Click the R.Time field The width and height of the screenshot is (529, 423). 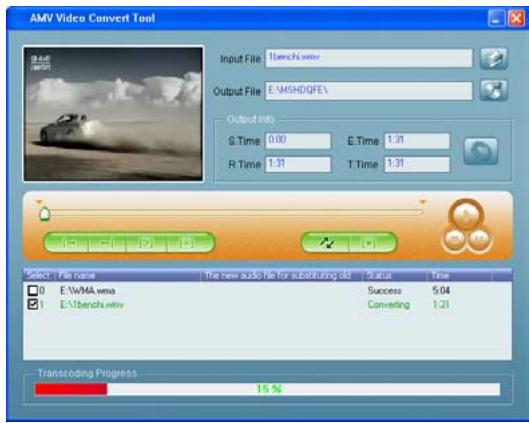[298, 164]
